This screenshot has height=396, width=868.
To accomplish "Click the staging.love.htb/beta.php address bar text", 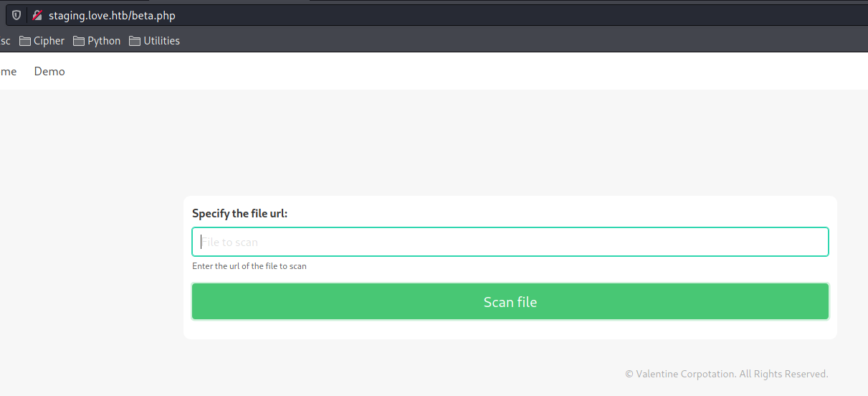I will [x=112, y=16].
